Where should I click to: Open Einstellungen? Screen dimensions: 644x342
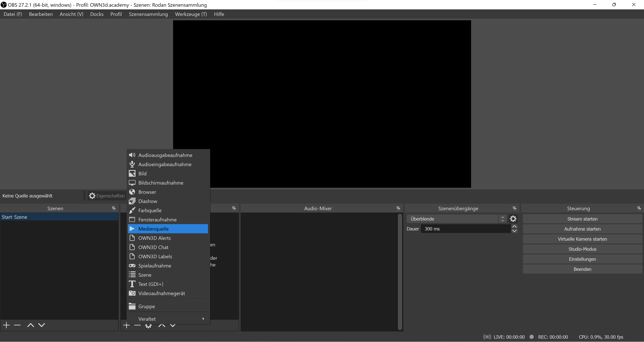tap(582, 259)
